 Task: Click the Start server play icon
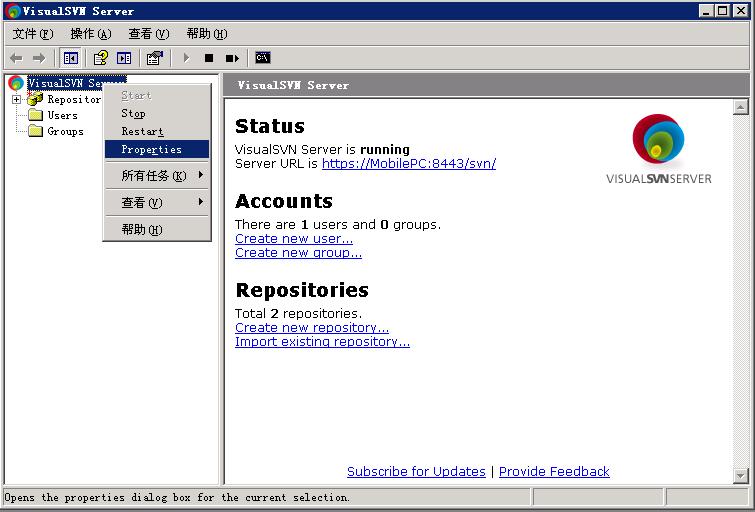point(186,58)
